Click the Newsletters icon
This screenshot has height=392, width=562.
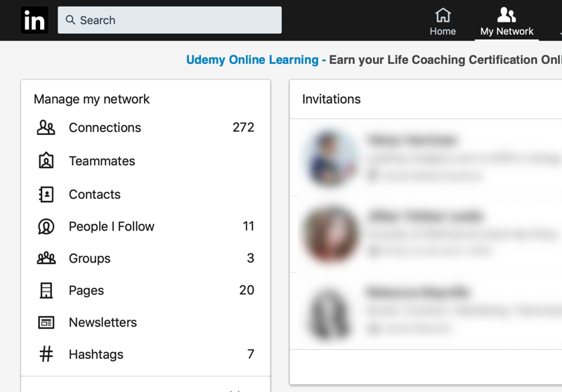coord(46,322)
